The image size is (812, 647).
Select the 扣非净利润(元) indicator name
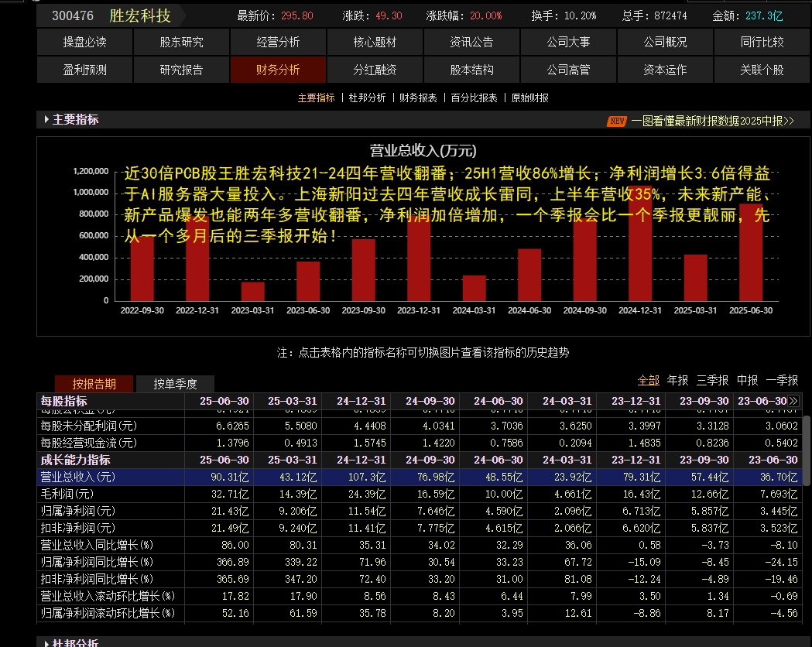[77, 528]
